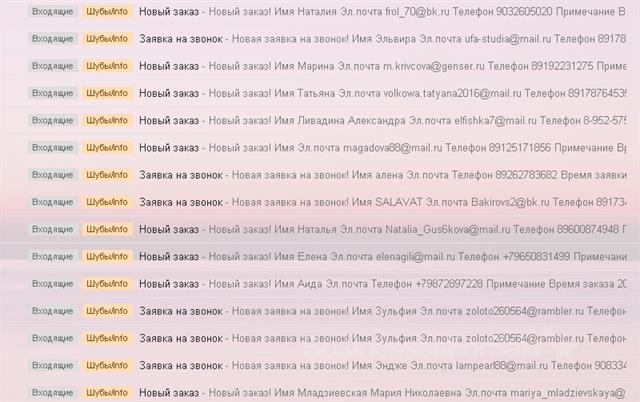The image size is (640, 402).
Task: Click ШубыInfo label on Эльвира call request row
Action: point(107,39)
